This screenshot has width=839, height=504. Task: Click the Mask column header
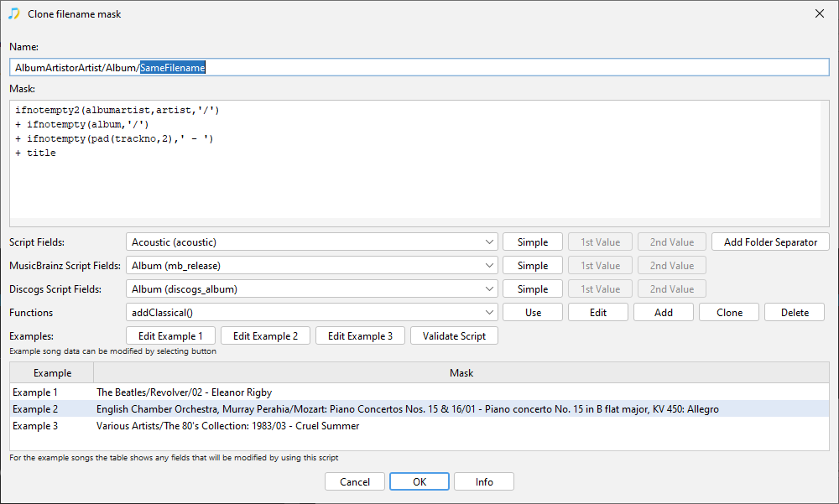(x=461, y=373)
